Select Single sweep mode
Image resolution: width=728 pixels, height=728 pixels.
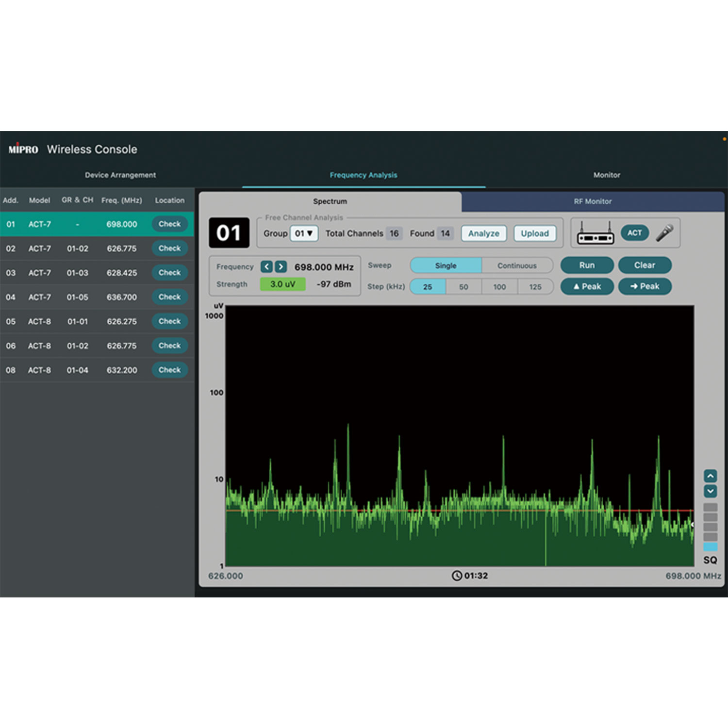[x=446, y=265]
